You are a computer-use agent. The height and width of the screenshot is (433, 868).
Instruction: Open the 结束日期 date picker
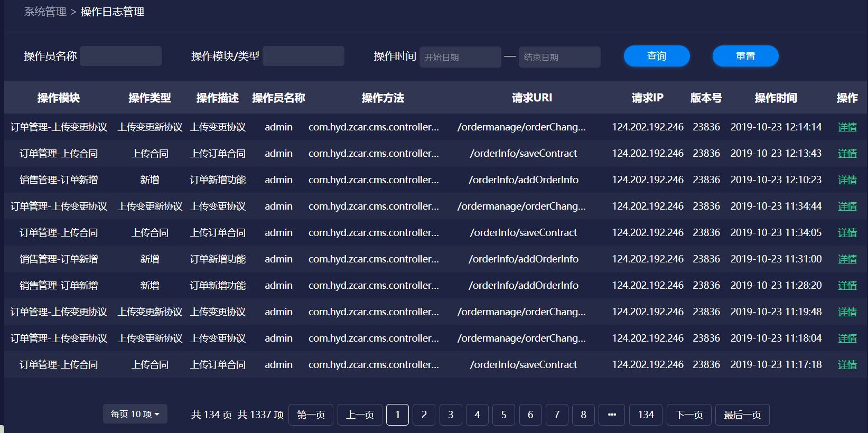click(x=559, y=57)
